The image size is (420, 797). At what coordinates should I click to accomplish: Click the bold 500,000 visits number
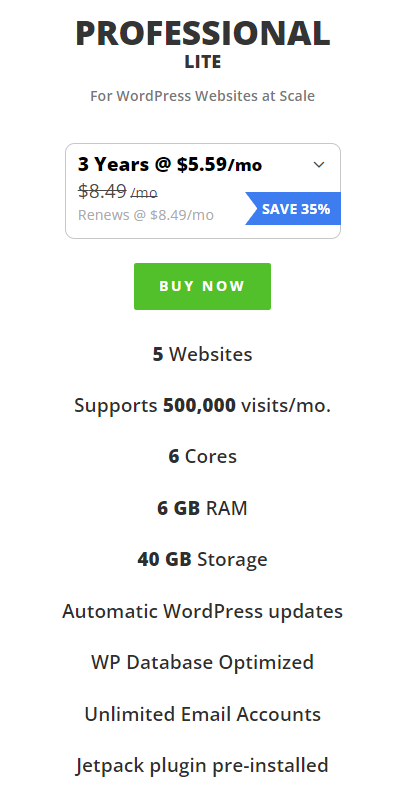199,406
